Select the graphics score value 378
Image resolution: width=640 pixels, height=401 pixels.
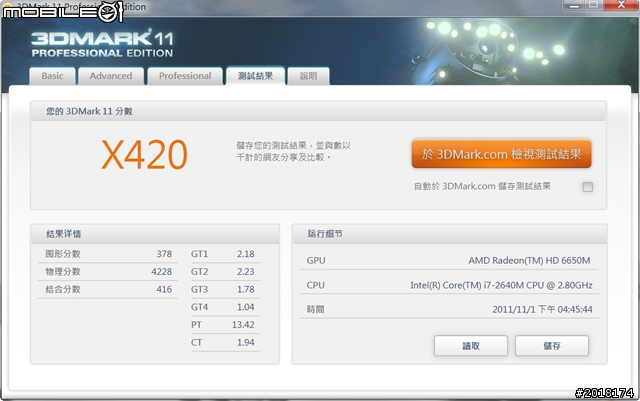pos(164,254)
